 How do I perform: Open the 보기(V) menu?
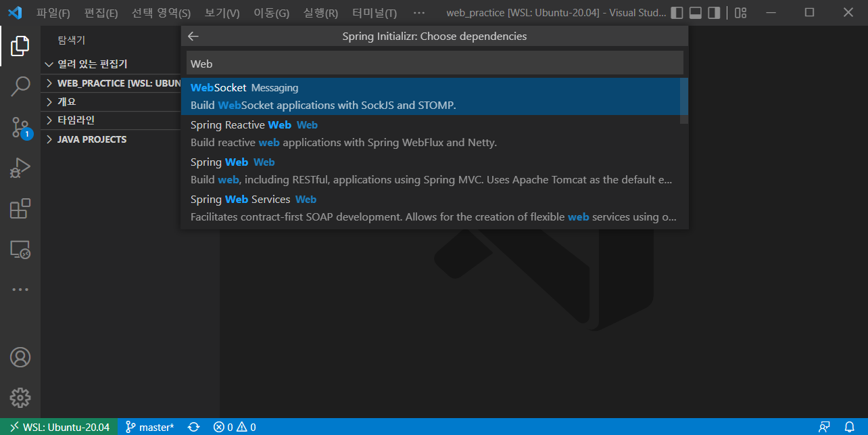pyautogui.click(x=222, y=13)
